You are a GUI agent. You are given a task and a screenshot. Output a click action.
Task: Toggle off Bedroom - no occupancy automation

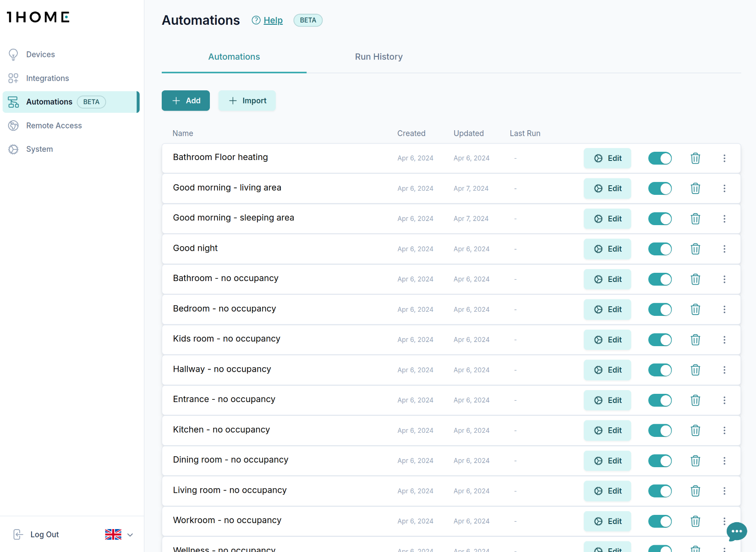tap(660, 309)
